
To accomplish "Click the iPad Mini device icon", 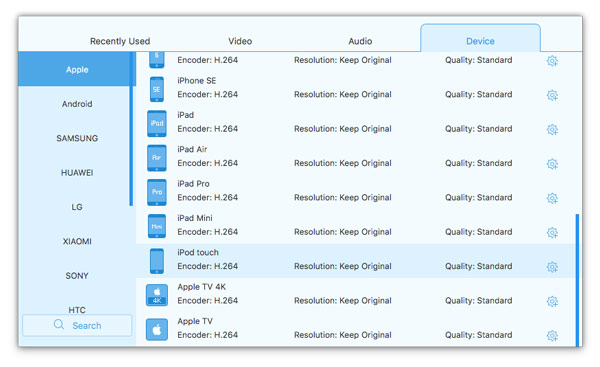I will point(157,226).
